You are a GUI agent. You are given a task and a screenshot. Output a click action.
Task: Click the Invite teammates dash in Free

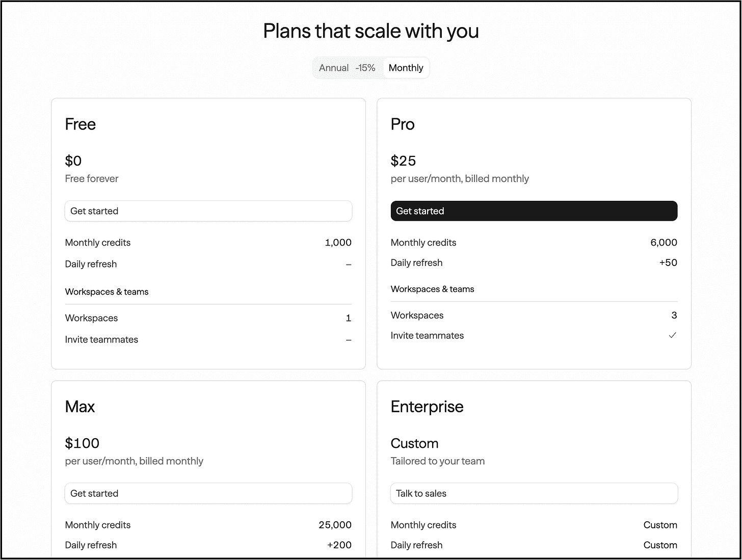(349, 340)
